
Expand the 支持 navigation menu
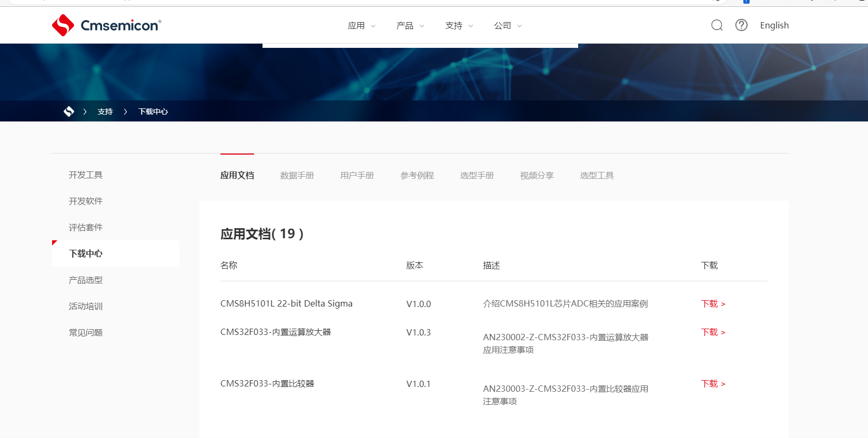coord(459,26)
